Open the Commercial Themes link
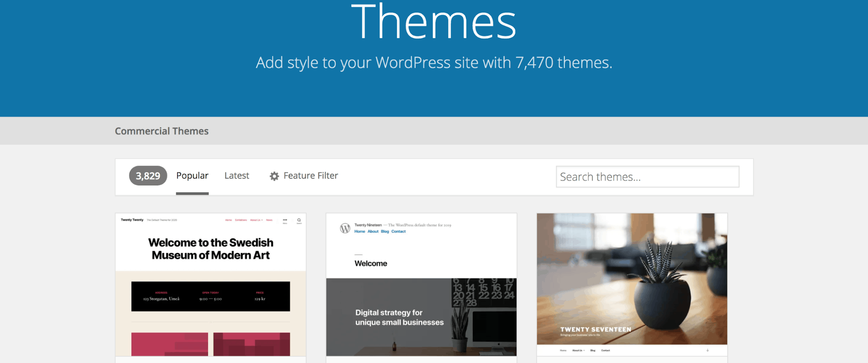The image size is (868, 363). [x=162, y=131]
